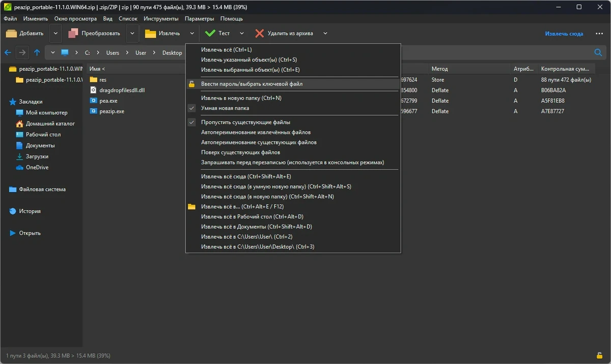Click the Закладки star icon

[13, 102]
